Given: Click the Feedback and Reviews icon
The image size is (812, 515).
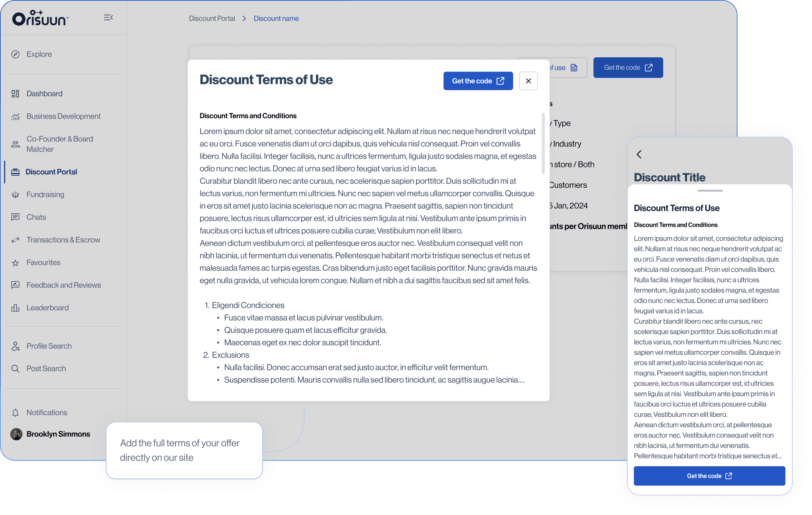Looking at the screenshot, I should [x=15, y=285].
